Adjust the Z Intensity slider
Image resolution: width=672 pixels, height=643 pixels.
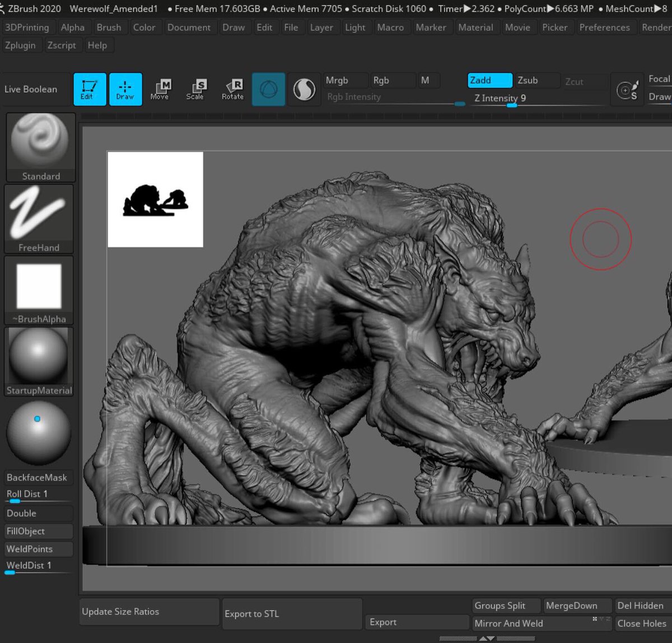point(537,99)
